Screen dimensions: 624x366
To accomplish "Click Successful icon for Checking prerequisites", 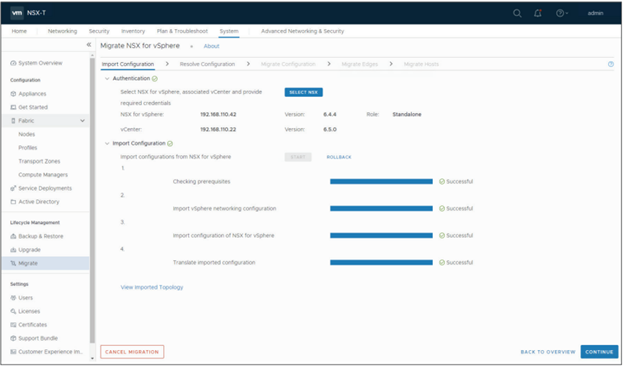I will pos(442,181).
